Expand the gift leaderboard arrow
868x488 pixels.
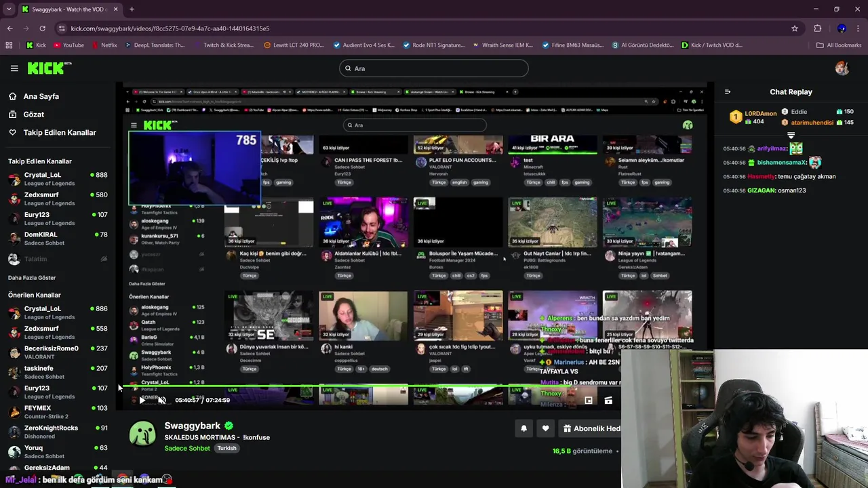(x=791, y=135)
